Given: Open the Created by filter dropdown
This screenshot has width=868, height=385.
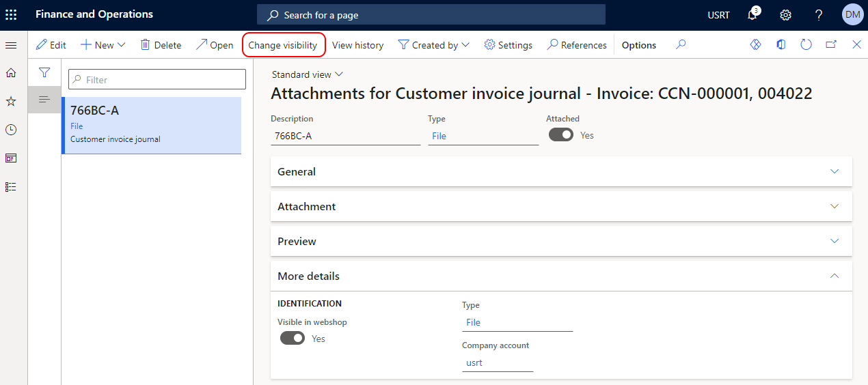Looking at the screenshot, I should [434, 45].
